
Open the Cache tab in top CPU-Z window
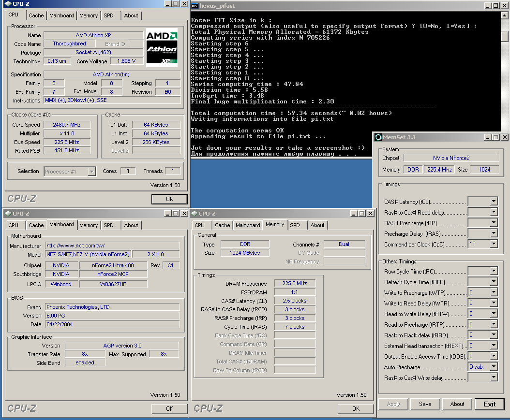(x=36, y=15)
